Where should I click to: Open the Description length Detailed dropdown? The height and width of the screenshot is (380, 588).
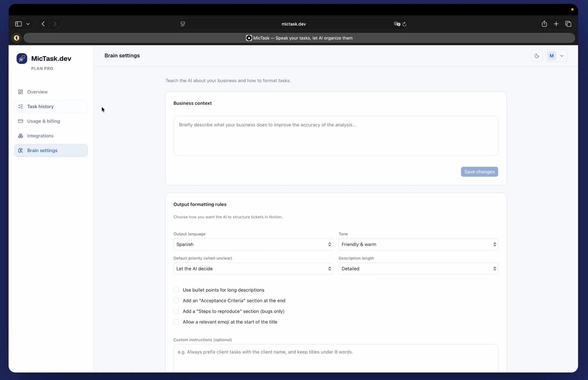tap(418, 268)
